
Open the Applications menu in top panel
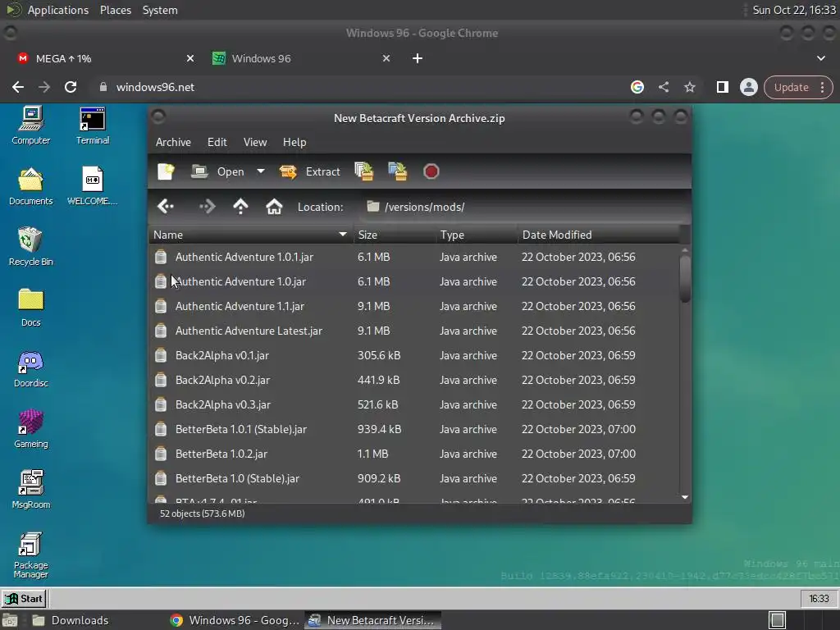pos(58,10)
